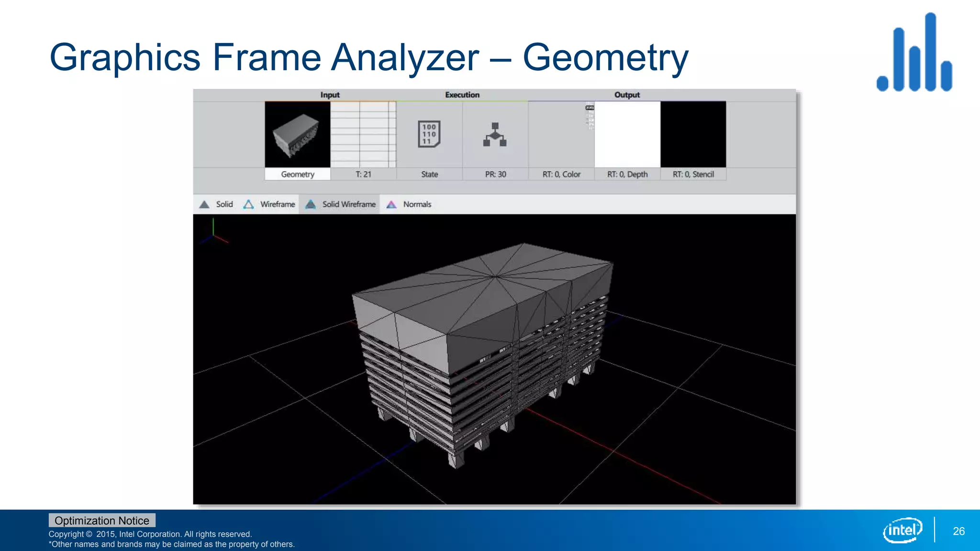
Task: Click the State label
Action: pyautogui.click(x=429, y=174)
